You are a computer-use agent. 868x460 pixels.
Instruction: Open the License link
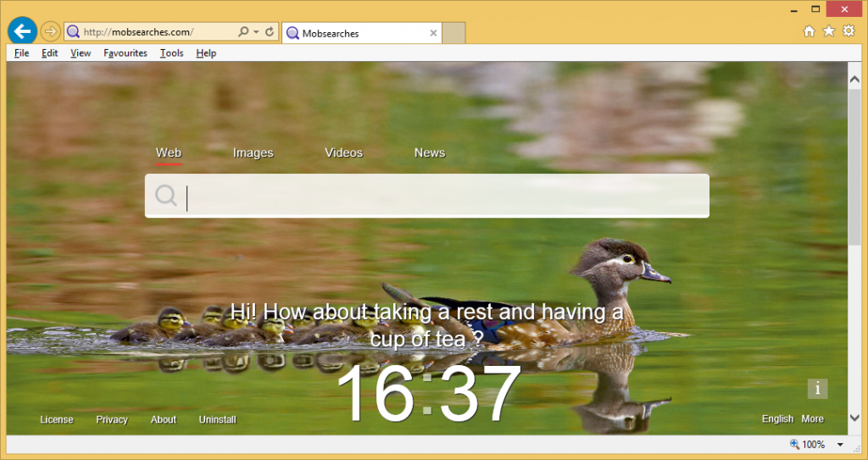pos(57,419)
